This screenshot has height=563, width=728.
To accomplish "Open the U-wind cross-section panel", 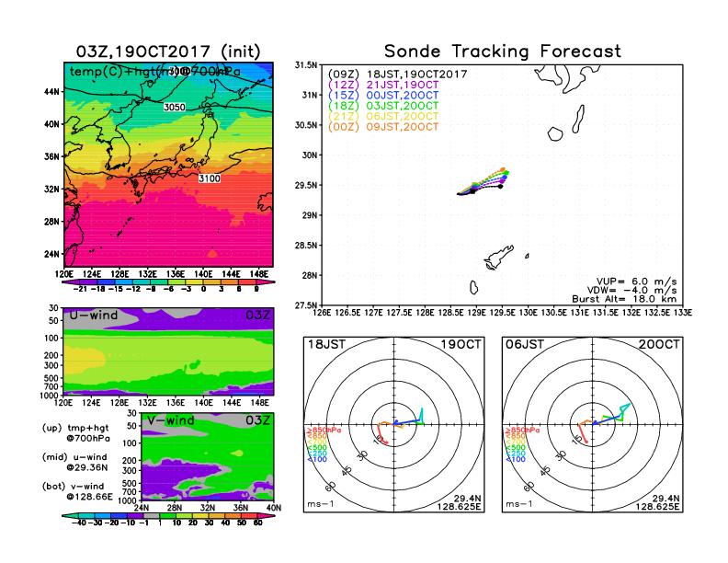I will coord(168,351).
